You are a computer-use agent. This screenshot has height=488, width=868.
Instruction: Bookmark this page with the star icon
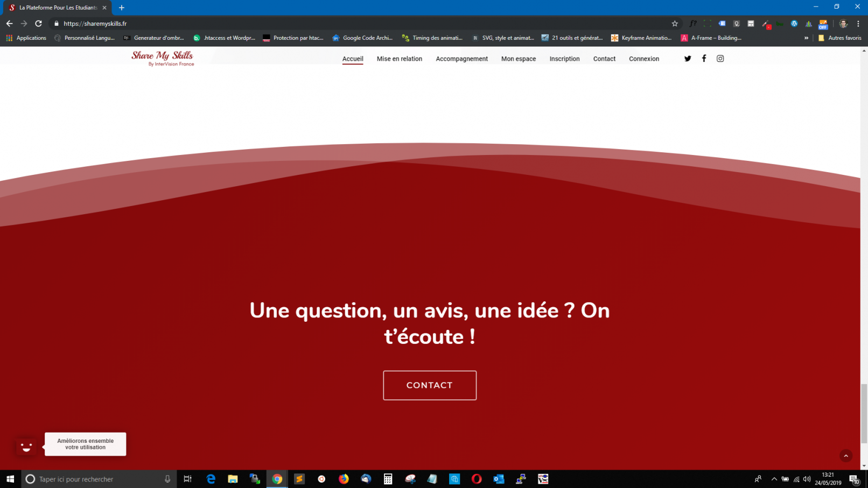(675, 24)
